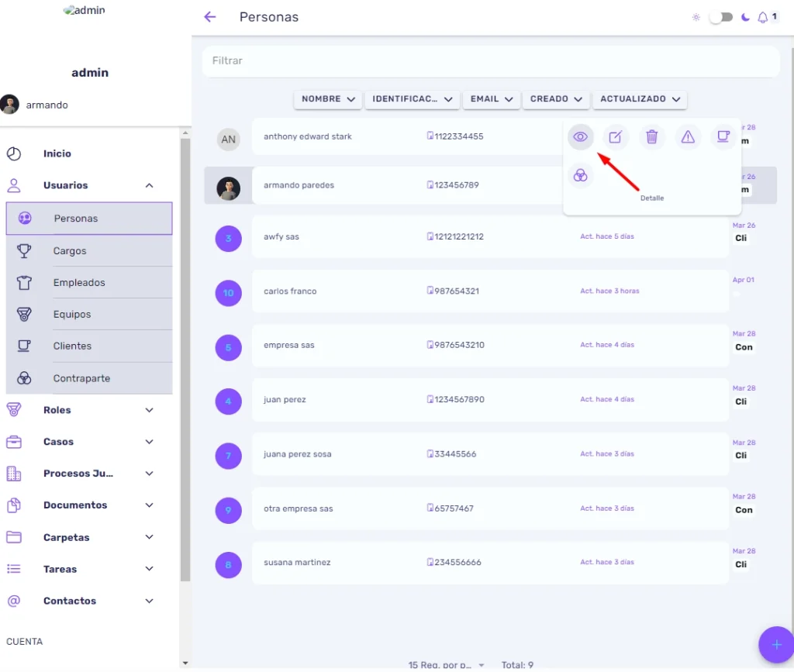794x672 pixels.
Task: Expand the Carpetas section
Action: 149,537
